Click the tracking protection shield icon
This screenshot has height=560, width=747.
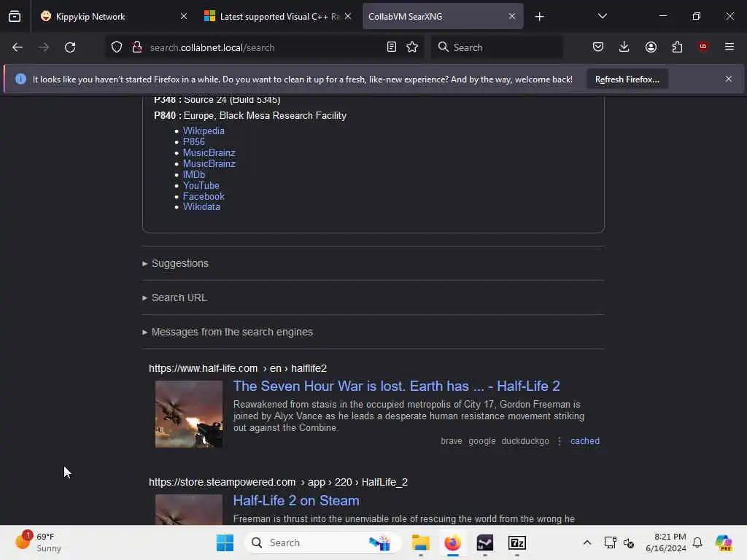click(x=117, y=47)
